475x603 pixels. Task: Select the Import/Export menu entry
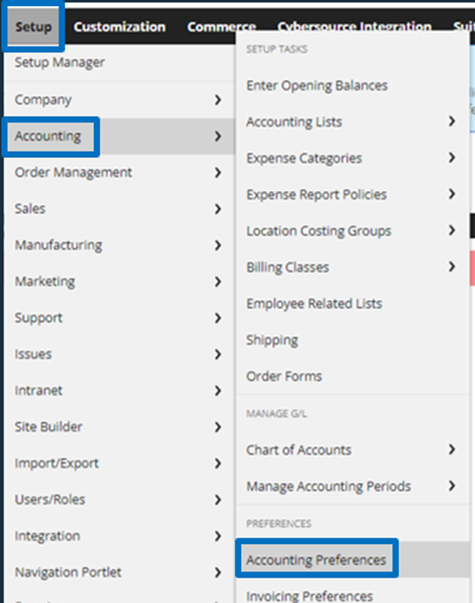tap(57, 463)
